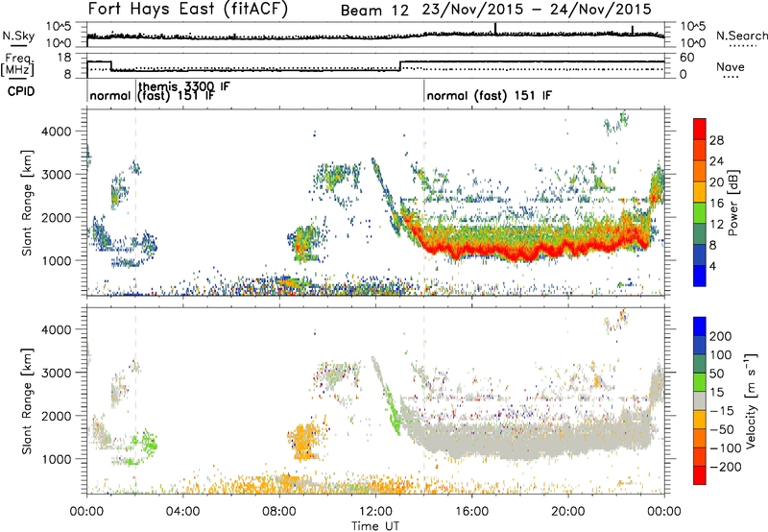This screenshot has width=768, height=532.
Task: Pick the yellow −15 to −50 Velocity segment
Action: coord(700,420)
